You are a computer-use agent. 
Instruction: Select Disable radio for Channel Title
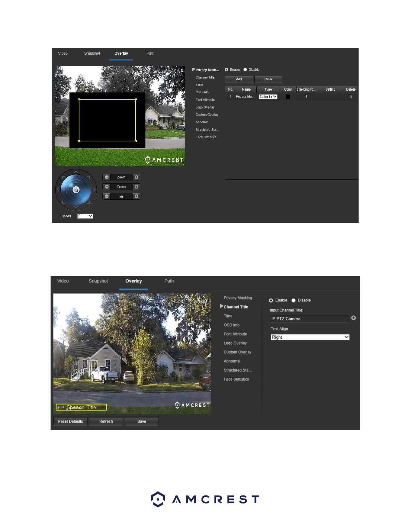[x=294, y=300]
